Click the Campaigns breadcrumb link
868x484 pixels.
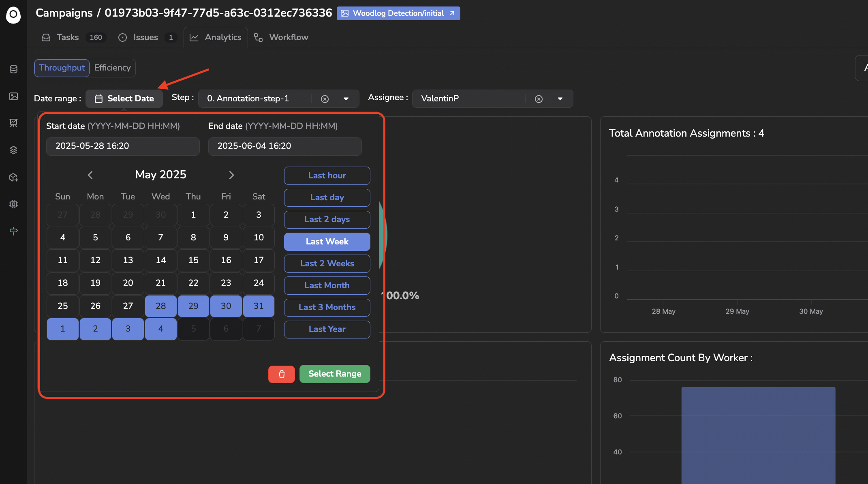click(64, 13)
